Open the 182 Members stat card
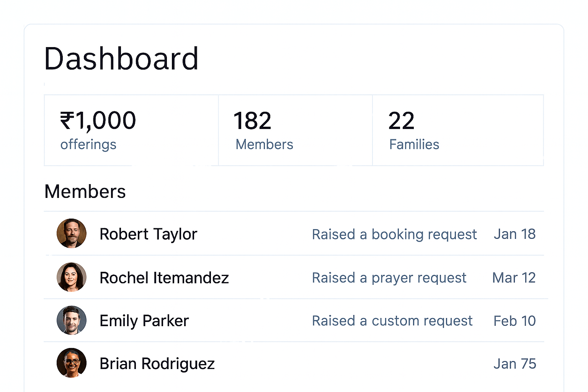588x392 pixels. tap(295, 130)
